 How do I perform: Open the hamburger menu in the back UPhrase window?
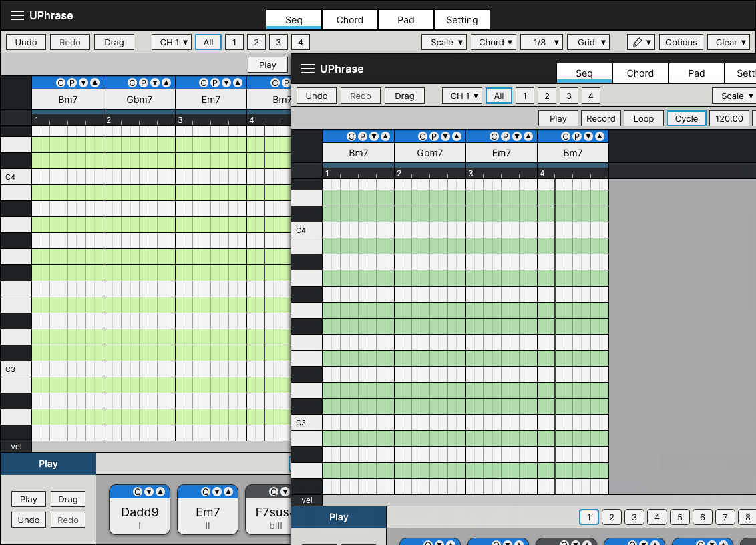tap(17, 15)
